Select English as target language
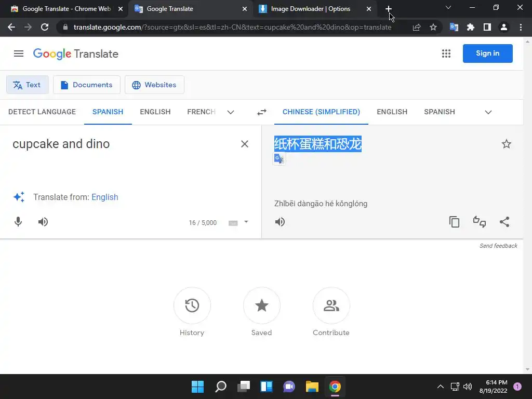532x399 pixels. pyautogui.click(x=392, y=112)
